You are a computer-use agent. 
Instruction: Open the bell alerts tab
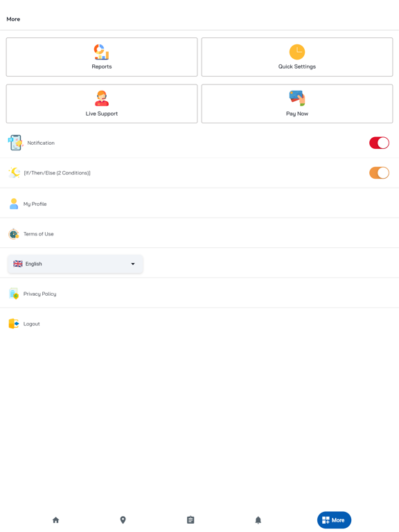(x=258, y=520)
